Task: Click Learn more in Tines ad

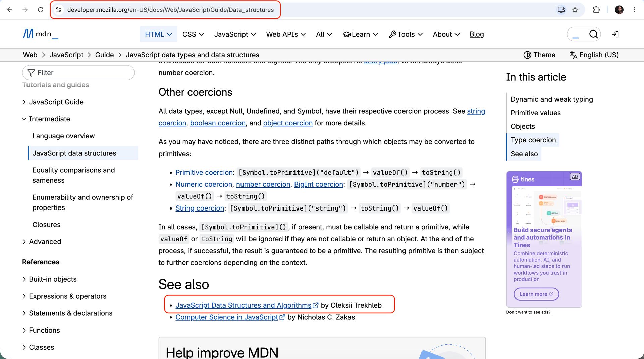Action: pyautogui.click(x=536, y=294)
